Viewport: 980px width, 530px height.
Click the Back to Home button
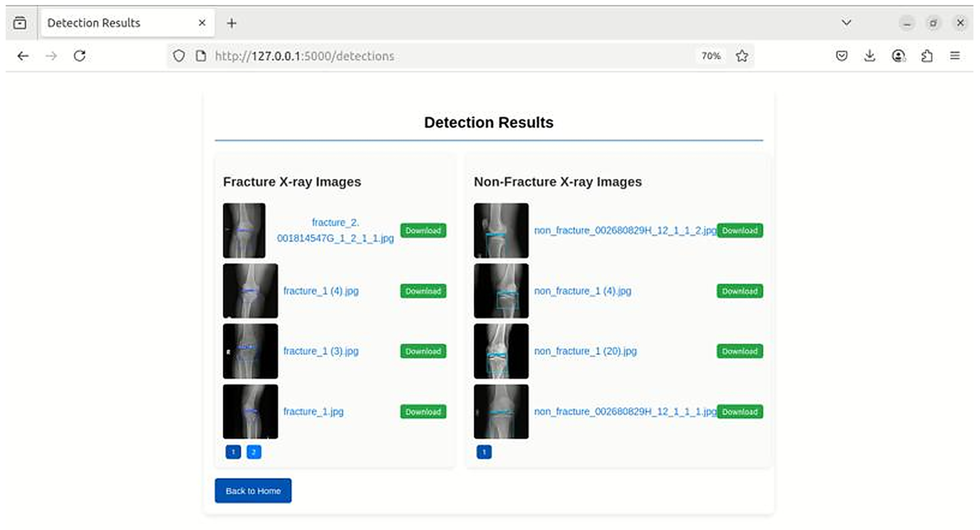point(253,491)
